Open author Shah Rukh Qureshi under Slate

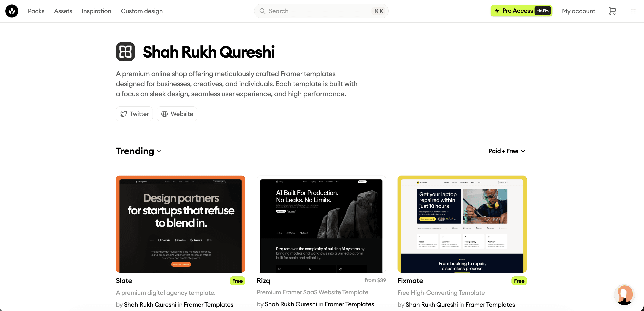coord(150,305)
